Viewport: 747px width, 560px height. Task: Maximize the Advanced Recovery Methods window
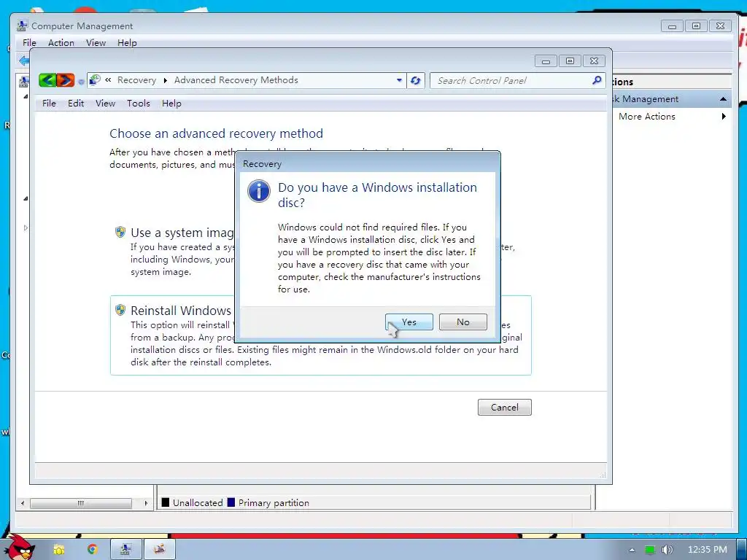coord(570,61)
